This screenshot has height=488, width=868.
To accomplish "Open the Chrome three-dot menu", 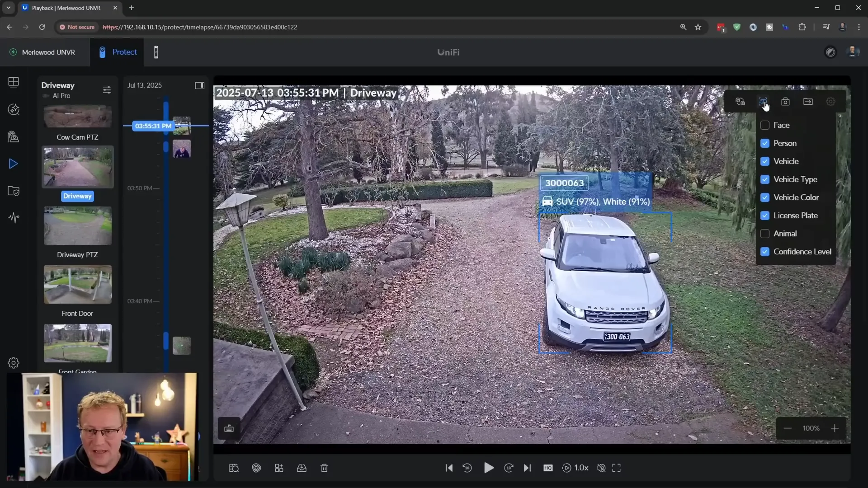I will [x=859, y=27].
